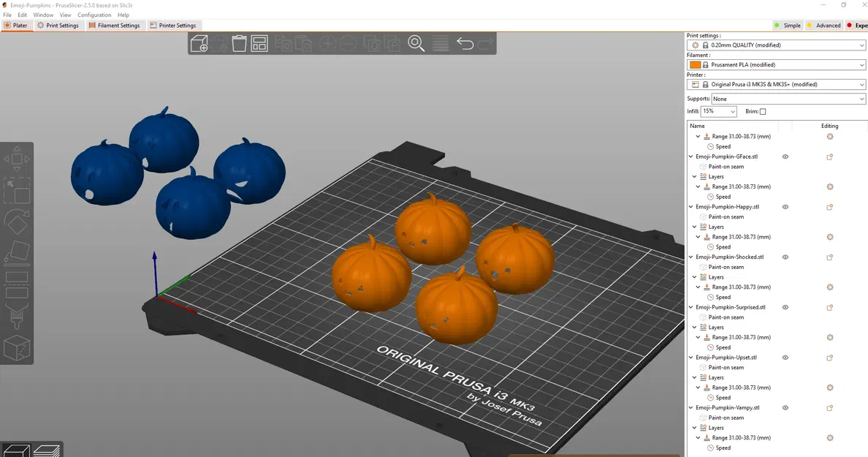Hide Emoji-Pumpkin-Surprised.stl with eye icon

[785, 307]
